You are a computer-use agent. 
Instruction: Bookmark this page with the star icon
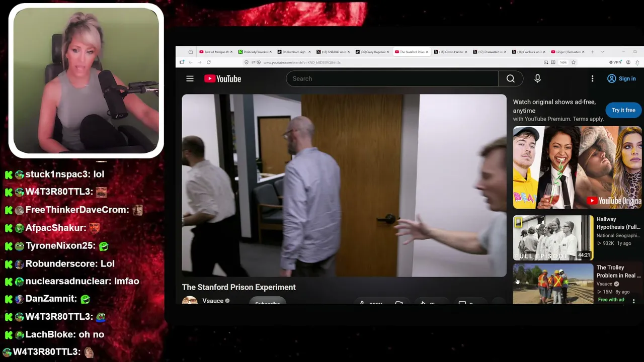(x=573, y=62)
